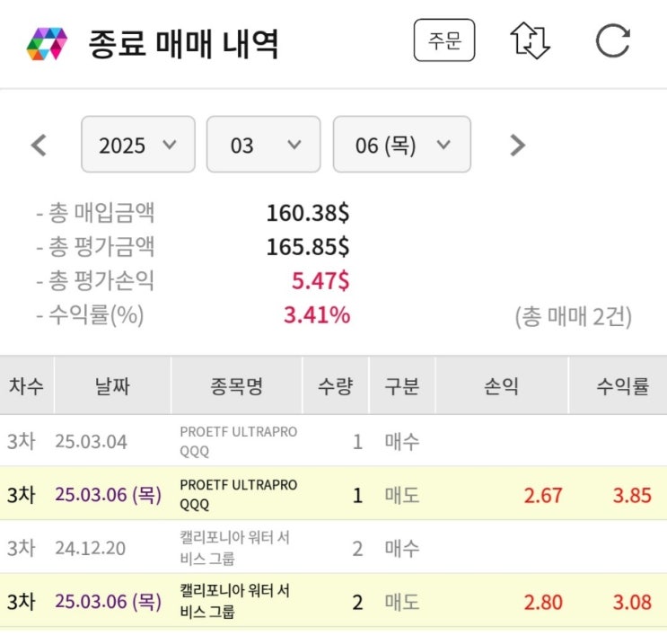The image size is (667, 644).
Task: Click the 날짜 column header
Action: click(x=112, y=386)
